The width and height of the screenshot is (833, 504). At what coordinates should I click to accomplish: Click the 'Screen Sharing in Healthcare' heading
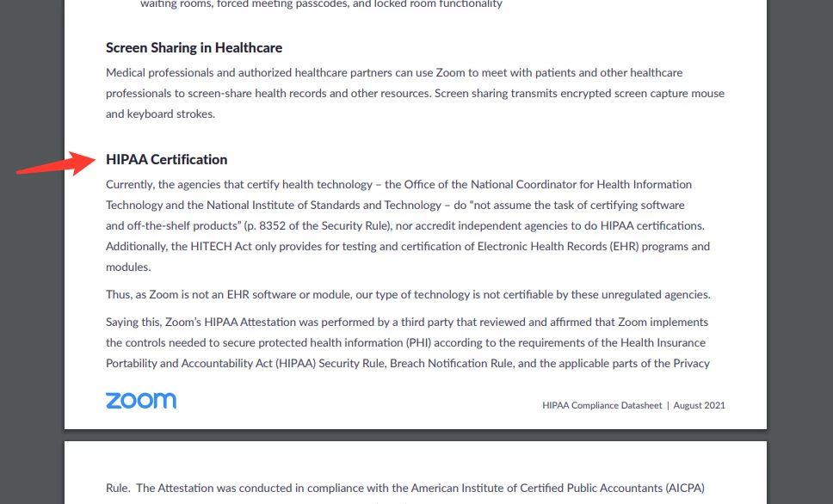pyautogui.click(x=194, y=48)
